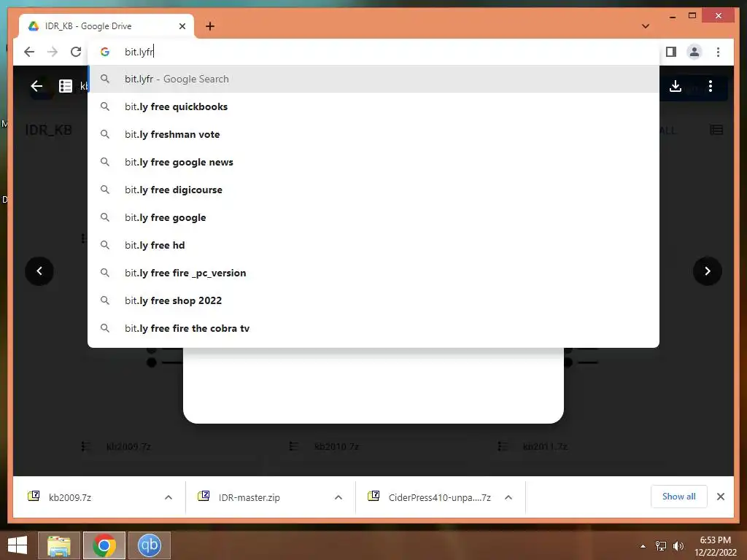Select the kb2010.7z file in Drive
747x560 pixels.
tap(336, 447)
